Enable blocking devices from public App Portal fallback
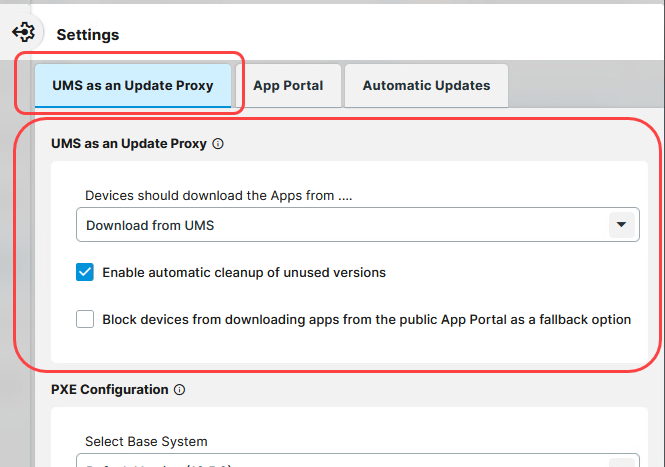665x467 pixels. coord(85,320)
